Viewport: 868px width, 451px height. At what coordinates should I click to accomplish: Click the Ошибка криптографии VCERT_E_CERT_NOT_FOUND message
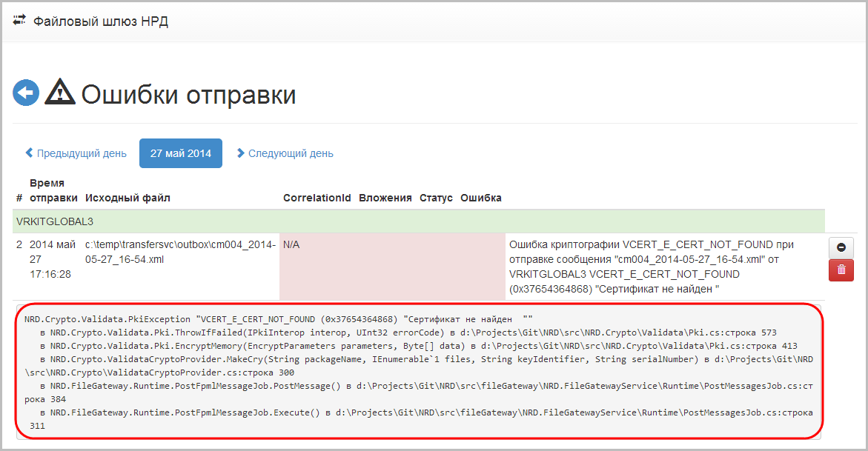[x=652, y=267]
